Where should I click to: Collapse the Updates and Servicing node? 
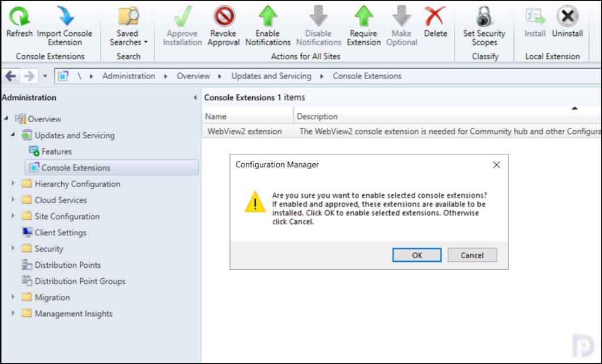13,134
